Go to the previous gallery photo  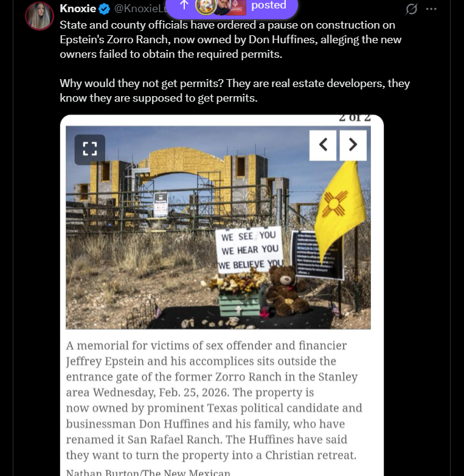[323, 145]
